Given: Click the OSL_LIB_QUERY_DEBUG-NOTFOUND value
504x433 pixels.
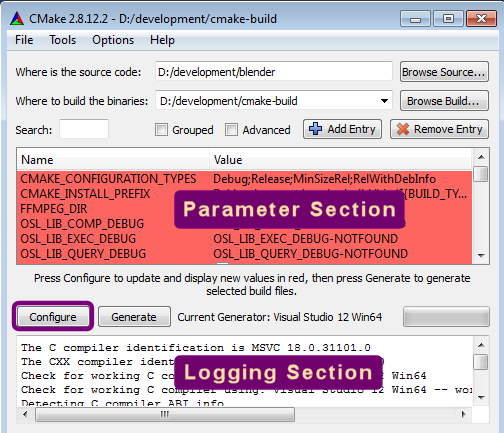Looking at the screenshot, I should [311, 254].
